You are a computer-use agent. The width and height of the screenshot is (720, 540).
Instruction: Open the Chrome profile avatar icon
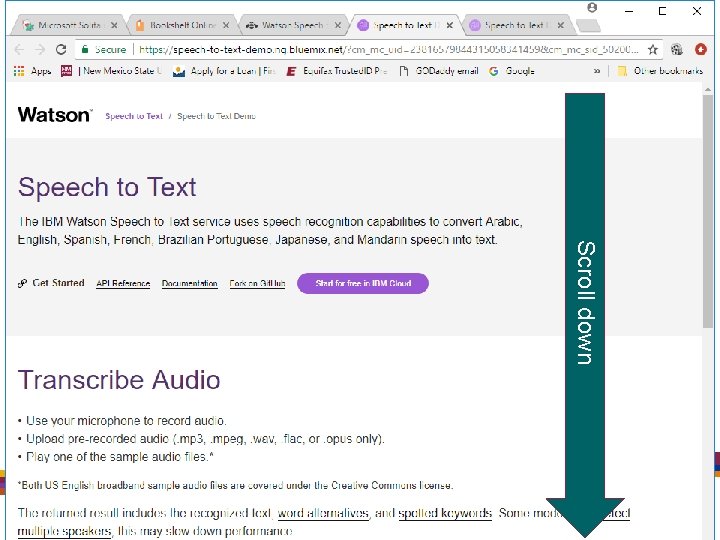(x=592, y=8)
